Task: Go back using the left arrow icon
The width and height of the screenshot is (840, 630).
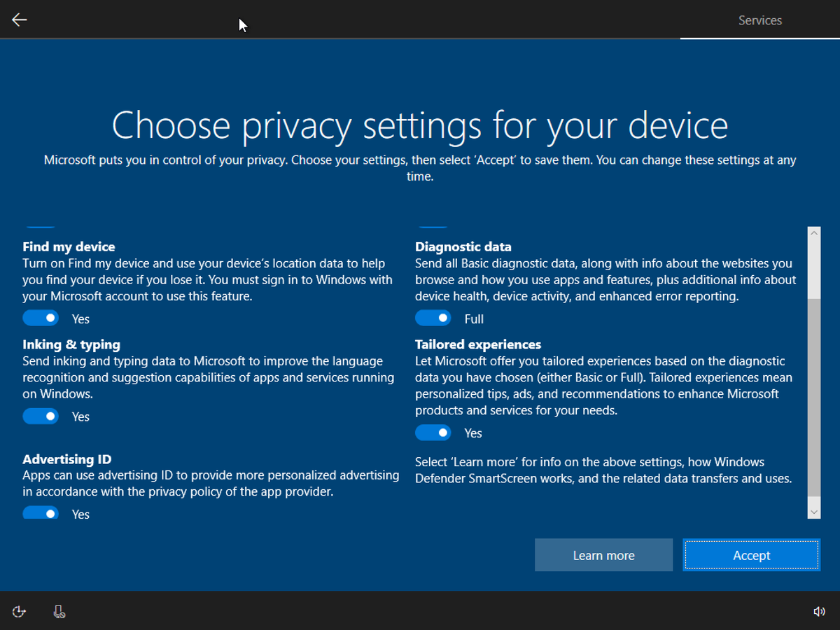Action: click(19, 20)
